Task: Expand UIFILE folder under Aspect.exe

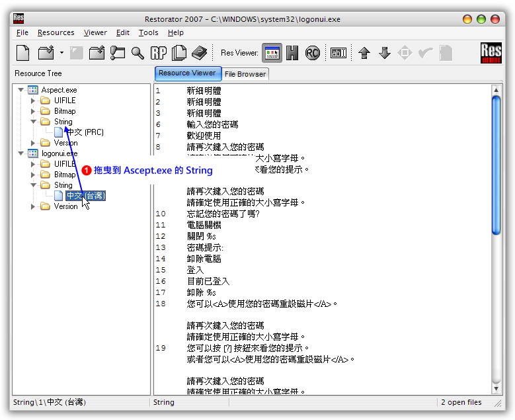Action: (x=33, y=101)
